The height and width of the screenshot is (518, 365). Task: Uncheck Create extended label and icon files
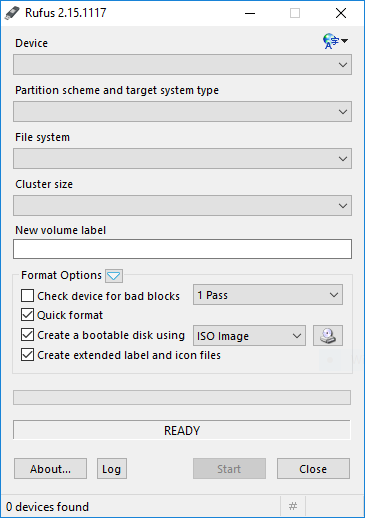click(x=27, y=355)
